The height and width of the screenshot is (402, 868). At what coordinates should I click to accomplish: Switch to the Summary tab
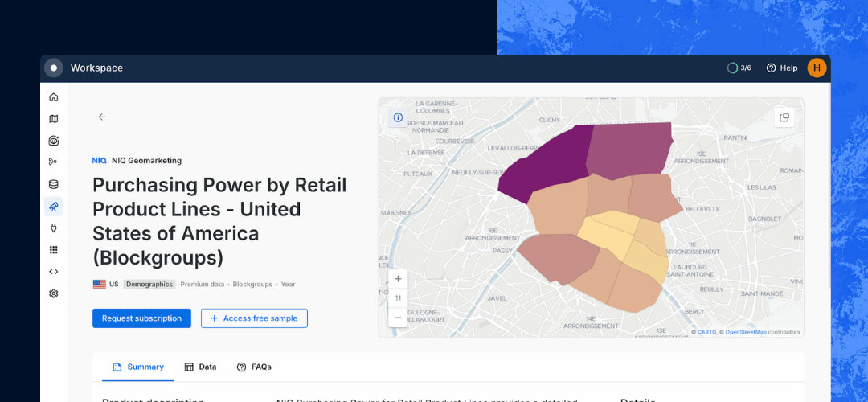tap(138, 367)
